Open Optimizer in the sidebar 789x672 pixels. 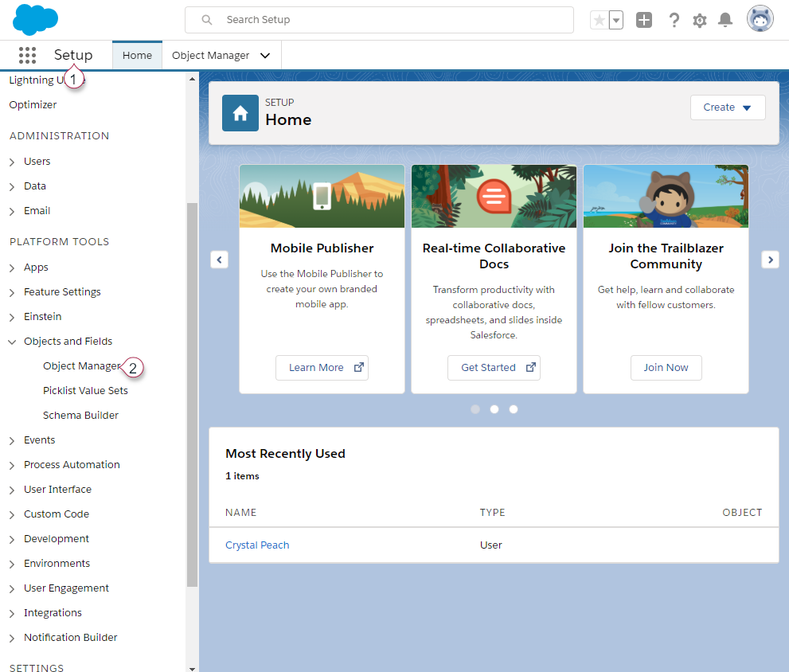33,104
